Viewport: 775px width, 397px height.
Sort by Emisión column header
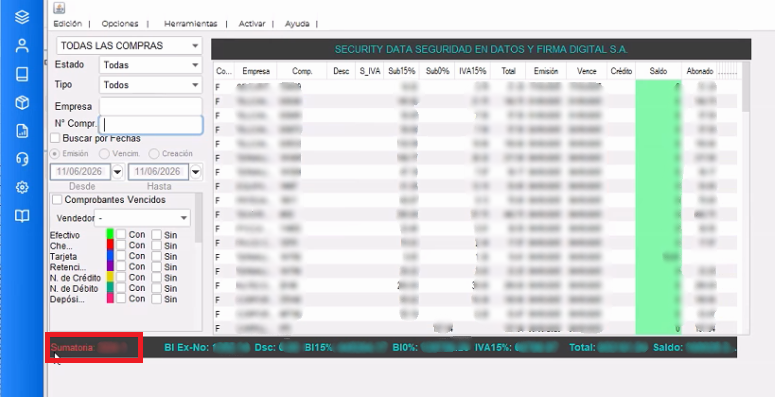coord(546,71)
